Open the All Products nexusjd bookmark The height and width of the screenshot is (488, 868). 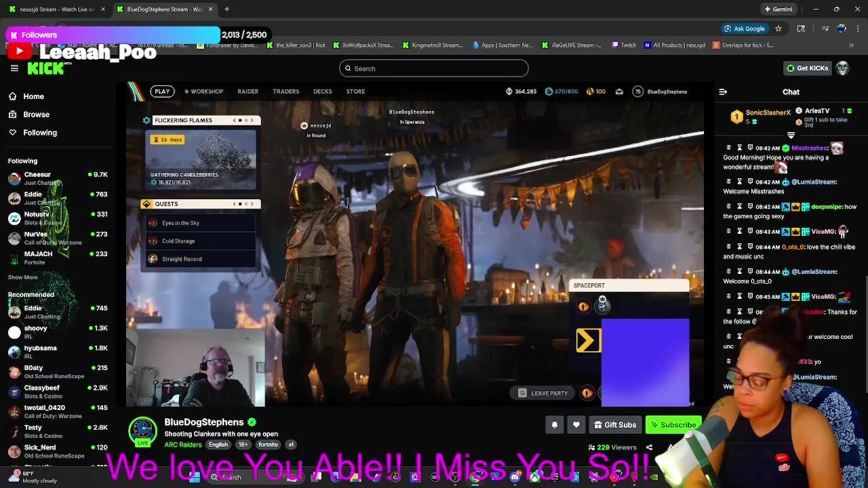[674, 45]
